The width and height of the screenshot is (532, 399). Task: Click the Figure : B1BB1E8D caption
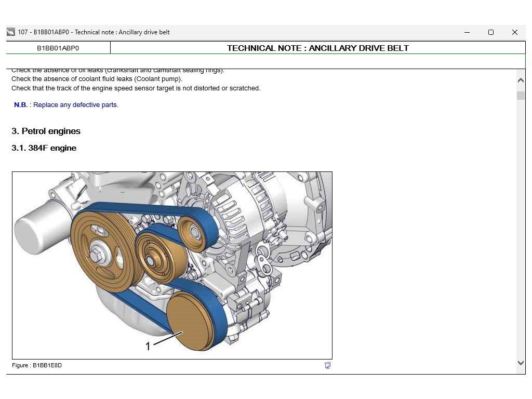click(37, 365)
